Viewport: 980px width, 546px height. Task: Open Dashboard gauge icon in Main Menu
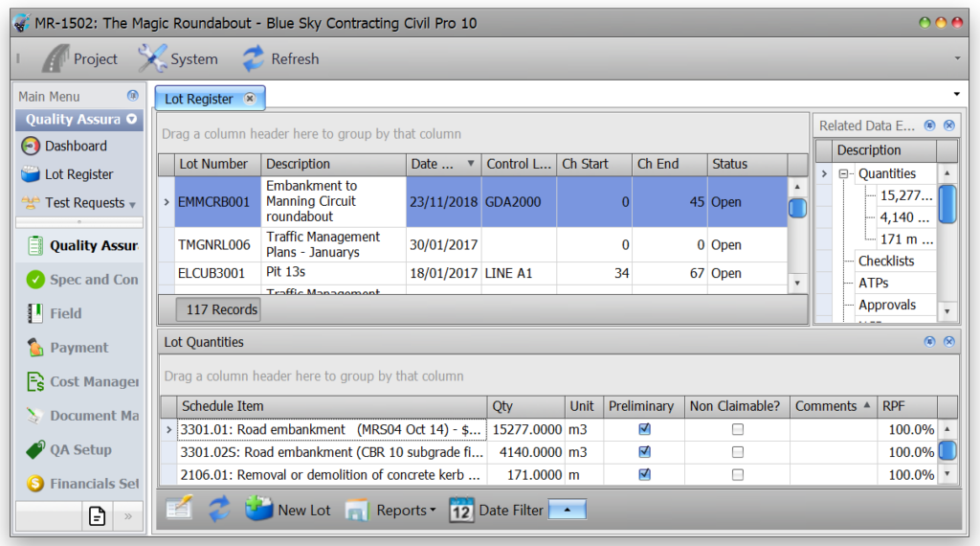[30, 146]
